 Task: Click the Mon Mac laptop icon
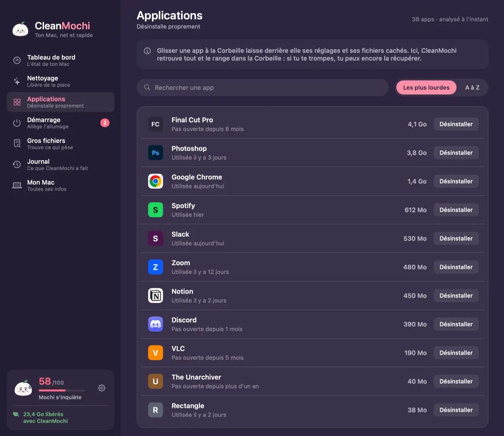17,185
